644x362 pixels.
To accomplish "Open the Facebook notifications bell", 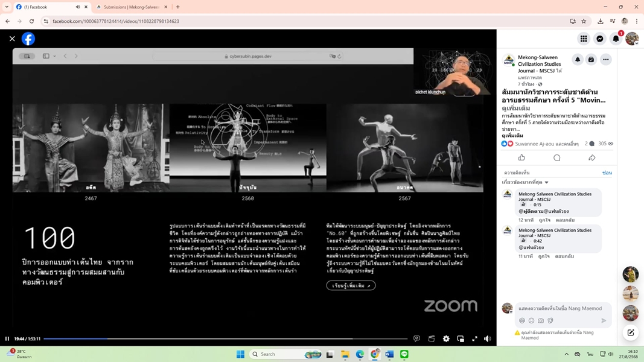I will [616, 39].
